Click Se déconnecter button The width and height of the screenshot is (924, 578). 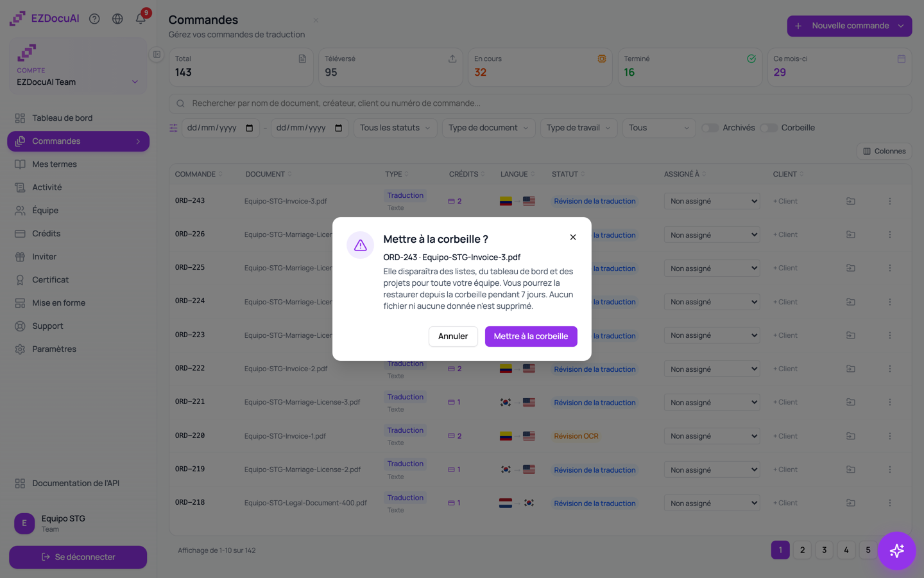pyautogui.click(x=78, y=557)
